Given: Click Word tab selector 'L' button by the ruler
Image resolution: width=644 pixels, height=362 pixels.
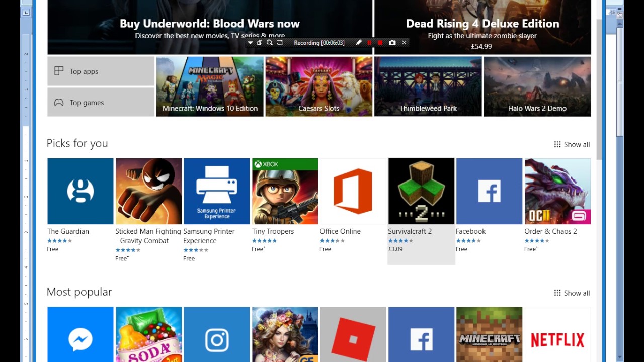Looking at the screenshot, I should (x=26, y=12).
